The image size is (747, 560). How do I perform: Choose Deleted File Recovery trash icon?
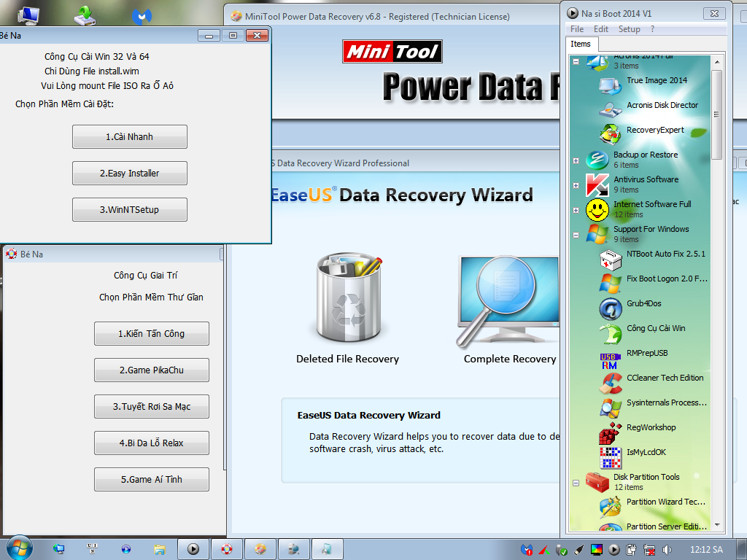pos(349,296)
